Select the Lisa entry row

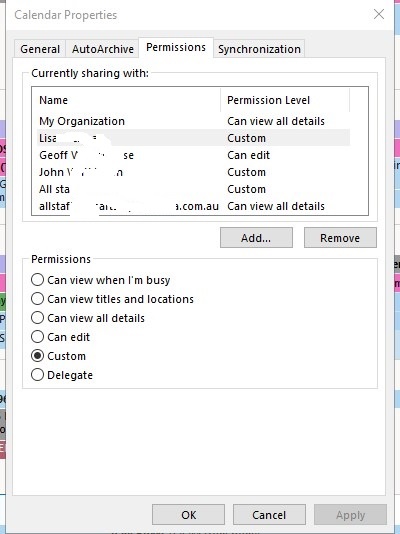[193, 138]
